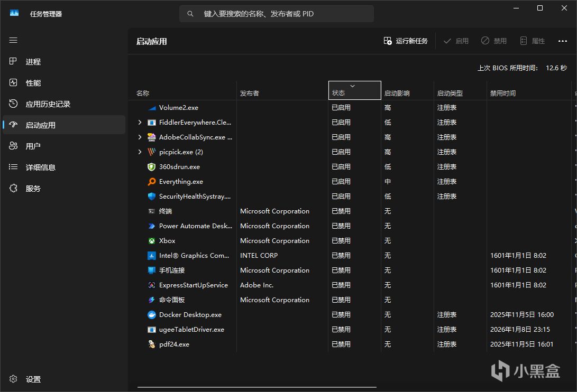
Task: Open the 用户 page
Action: [x=64, y=146]
